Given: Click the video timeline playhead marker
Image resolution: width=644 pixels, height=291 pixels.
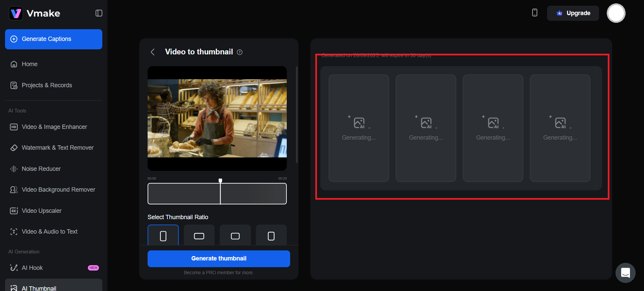Looking at the screenshot, I should coord(220,181).
